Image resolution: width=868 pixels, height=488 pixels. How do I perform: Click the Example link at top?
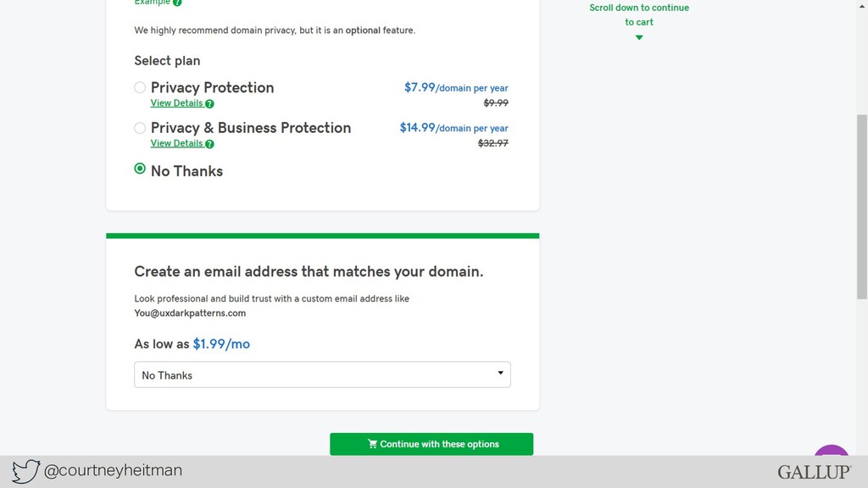[153, 3]
